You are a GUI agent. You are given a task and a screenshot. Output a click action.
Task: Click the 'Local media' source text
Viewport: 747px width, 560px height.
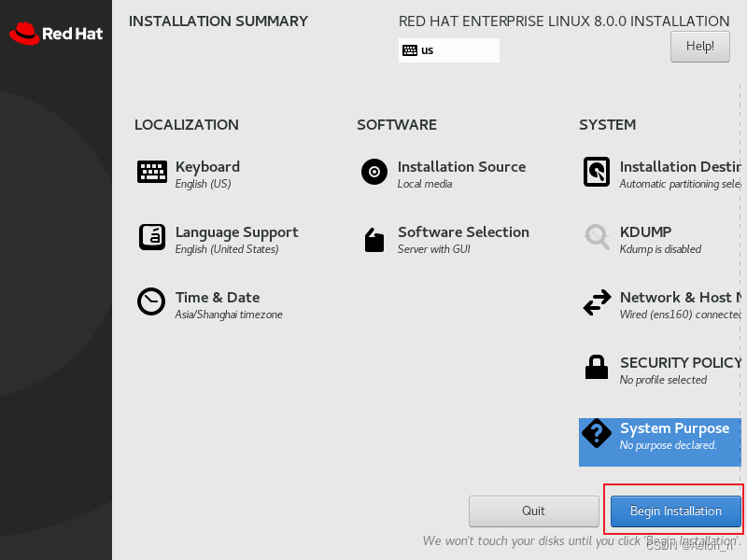[x=425, y=184]
